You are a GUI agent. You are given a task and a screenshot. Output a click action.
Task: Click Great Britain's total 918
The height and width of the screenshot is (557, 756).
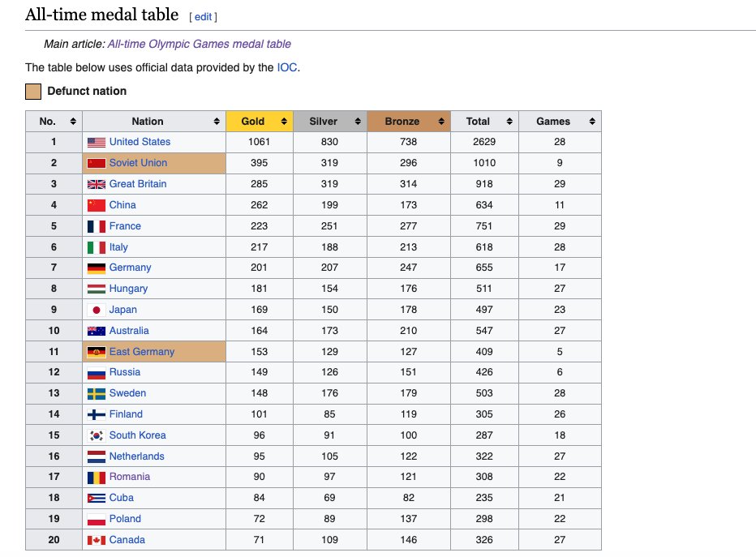484,184
